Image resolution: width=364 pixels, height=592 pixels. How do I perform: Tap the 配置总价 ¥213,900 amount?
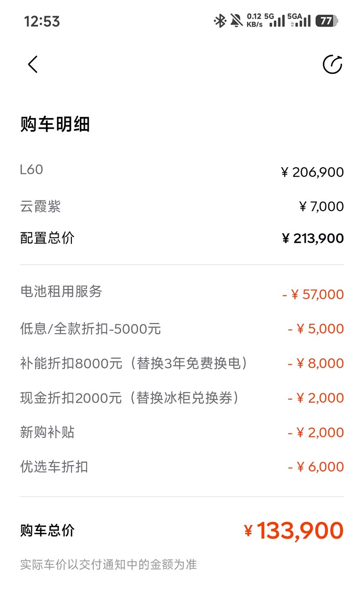(313, 238)
